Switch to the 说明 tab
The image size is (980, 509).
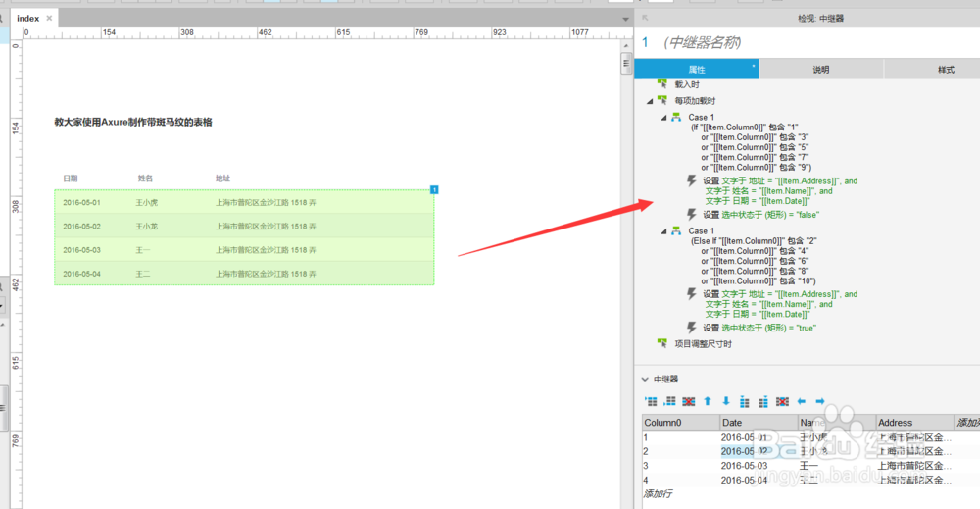click(820, 70)
